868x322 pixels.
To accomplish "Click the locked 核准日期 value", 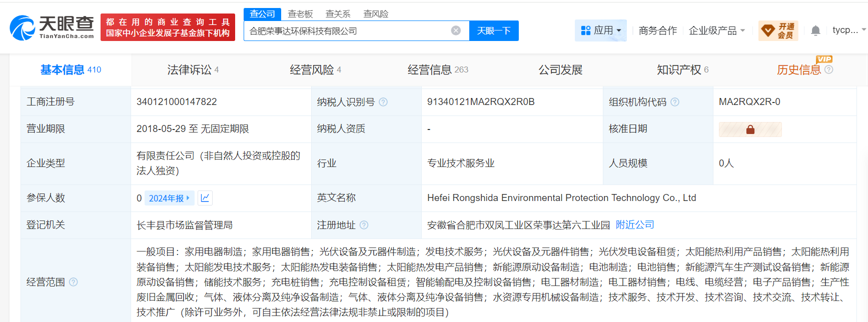I will (x=750, y=129).
